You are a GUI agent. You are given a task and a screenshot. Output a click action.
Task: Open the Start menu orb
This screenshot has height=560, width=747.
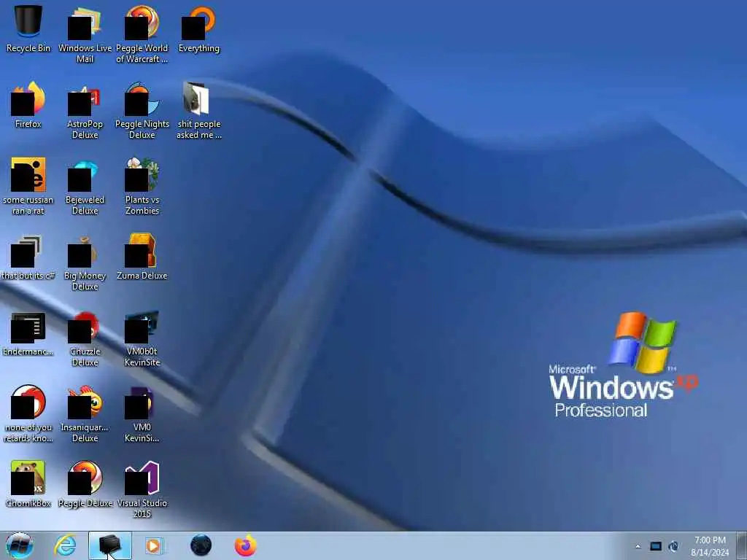(20, 545)
